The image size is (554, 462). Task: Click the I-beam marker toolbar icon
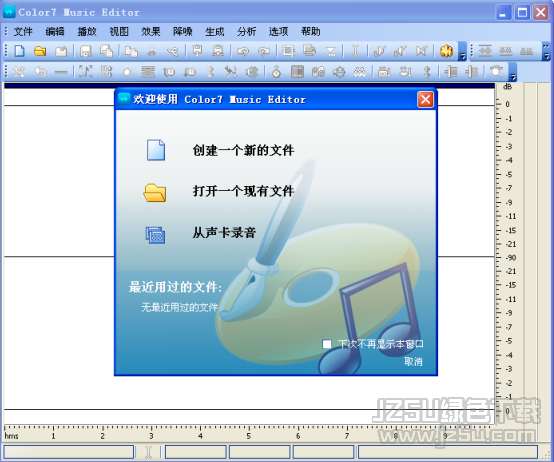[x=355, y=51]
